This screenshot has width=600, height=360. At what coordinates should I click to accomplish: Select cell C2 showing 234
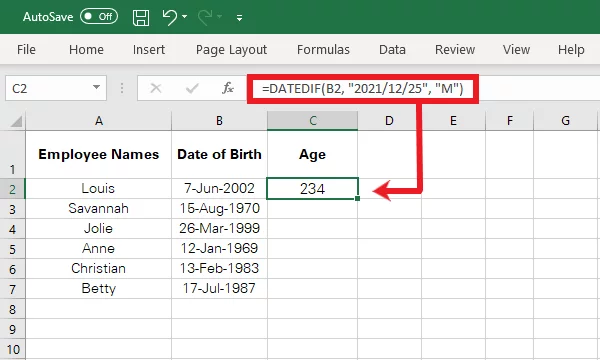pyautogui.click(x=312, y=188)
